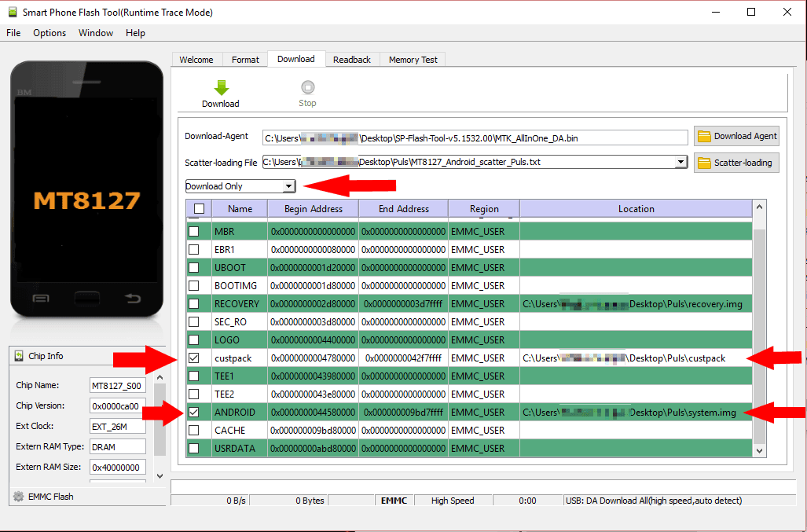Click the Chip Info panel scroll up arrow
807x532 pixels.
tap(160, 378)
